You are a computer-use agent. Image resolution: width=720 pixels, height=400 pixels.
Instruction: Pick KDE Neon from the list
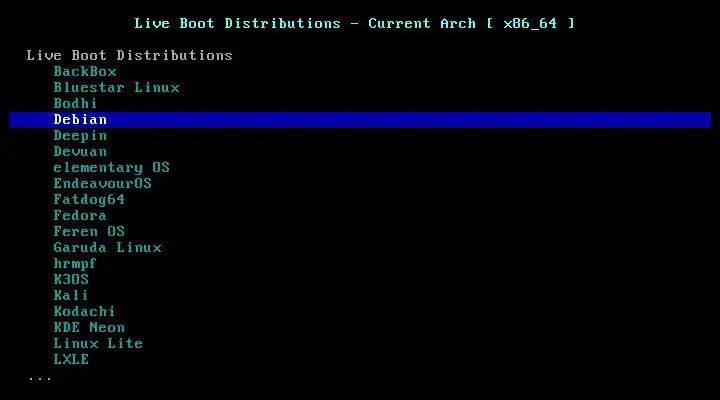point(89,328)
